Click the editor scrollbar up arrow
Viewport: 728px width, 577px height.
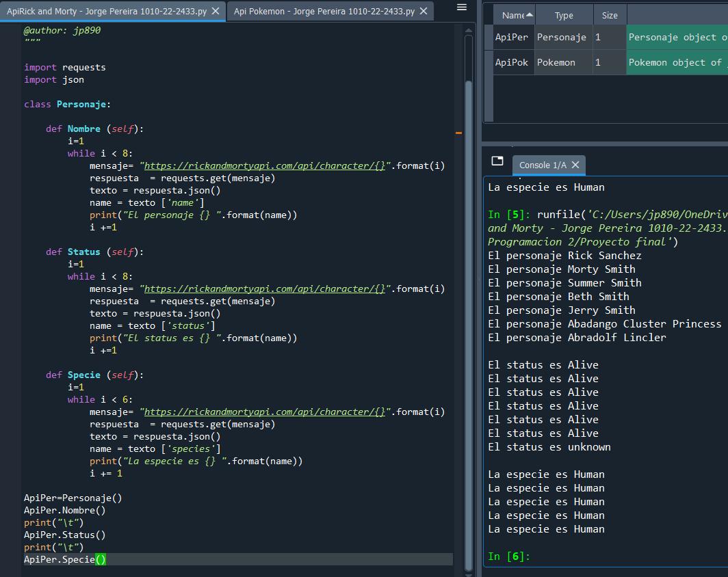[x=469, y=30]
